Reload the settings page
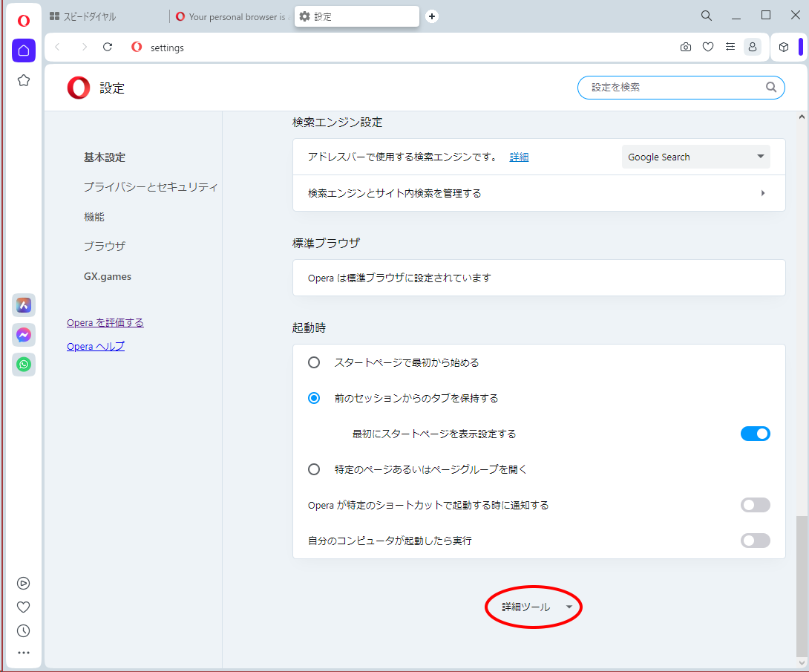The image size is (809, 672). pyautogui.click(x=108, y=48)
